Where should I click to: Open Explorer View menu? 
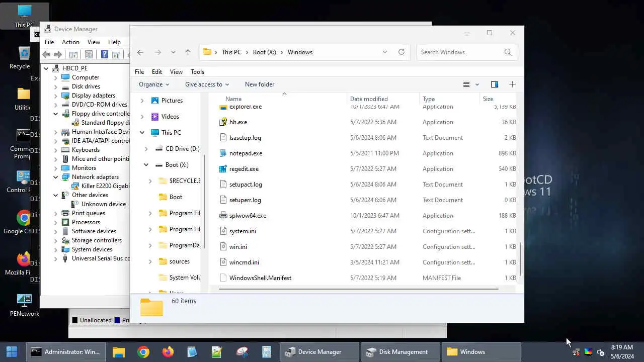click(176, 72)
